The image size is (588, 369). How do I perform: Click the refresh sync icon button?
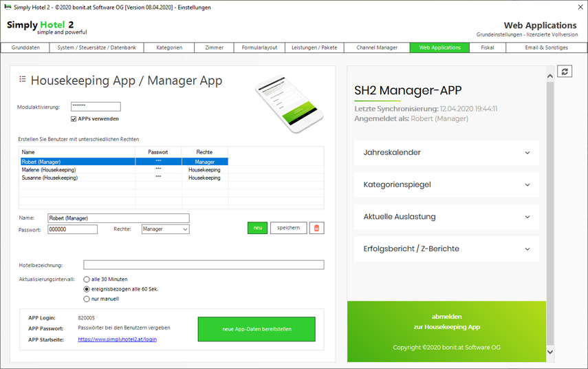[565, 71]
